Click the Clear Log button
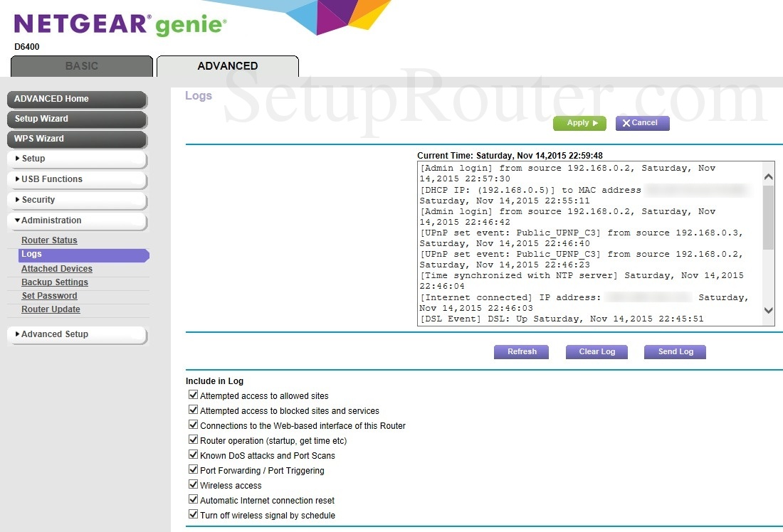This screenshot has height=532, width=783. (x=596, y=351)
